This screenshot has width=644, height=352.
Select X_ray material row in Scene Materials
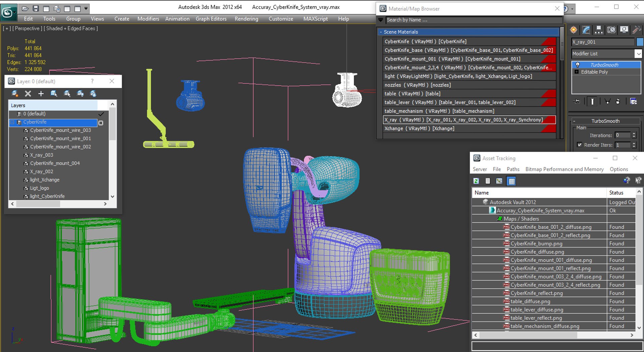coord(469,120)
